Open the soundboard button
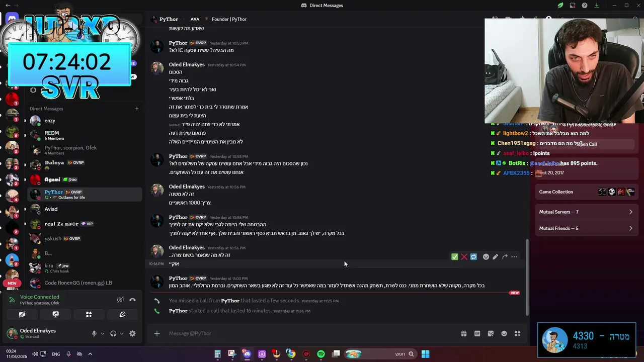Image resolution: width=644 pixels, height=362 pixels. click(x=122, y=314)
